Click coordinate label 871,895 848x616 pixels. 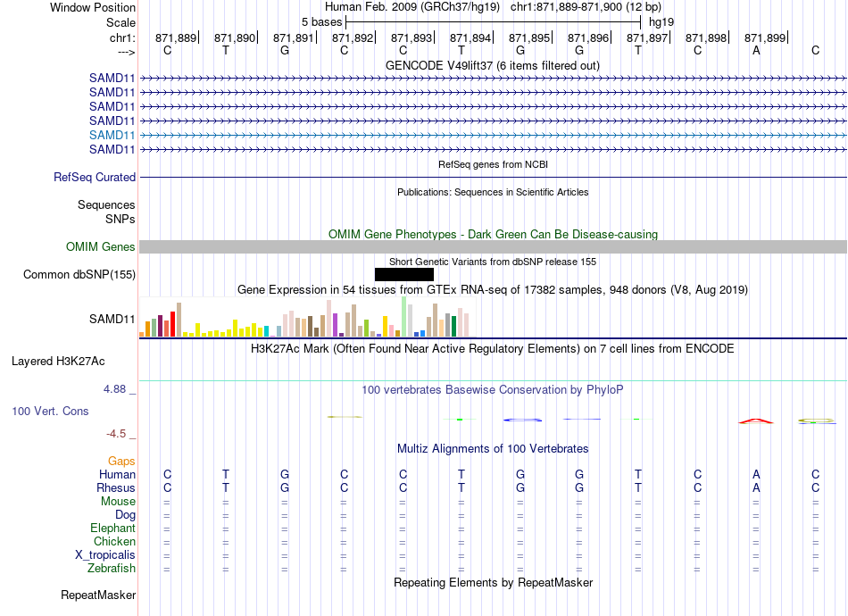click(x=529, y=37)
